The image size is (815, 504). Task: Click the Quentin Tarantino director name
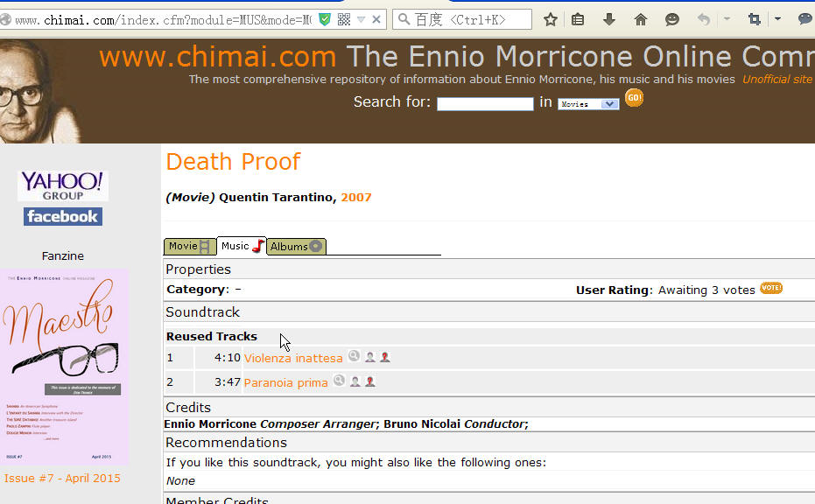277,198
